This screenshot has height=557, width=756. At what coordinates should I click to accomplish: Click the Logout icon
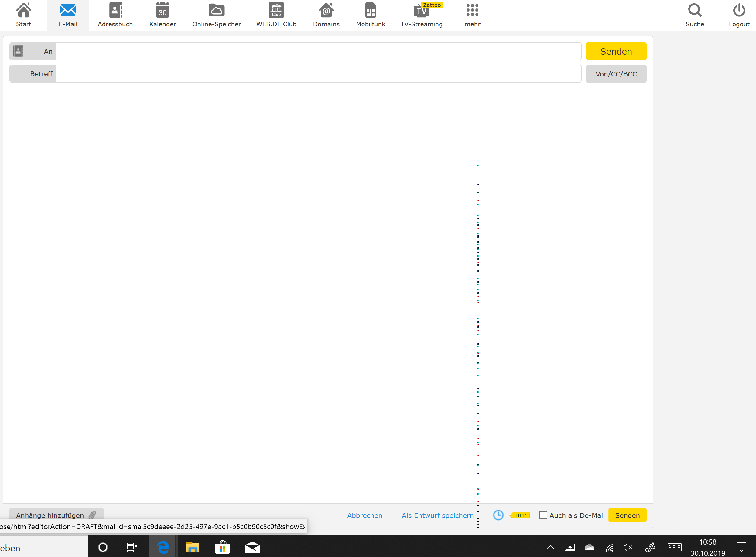point(738,11)
